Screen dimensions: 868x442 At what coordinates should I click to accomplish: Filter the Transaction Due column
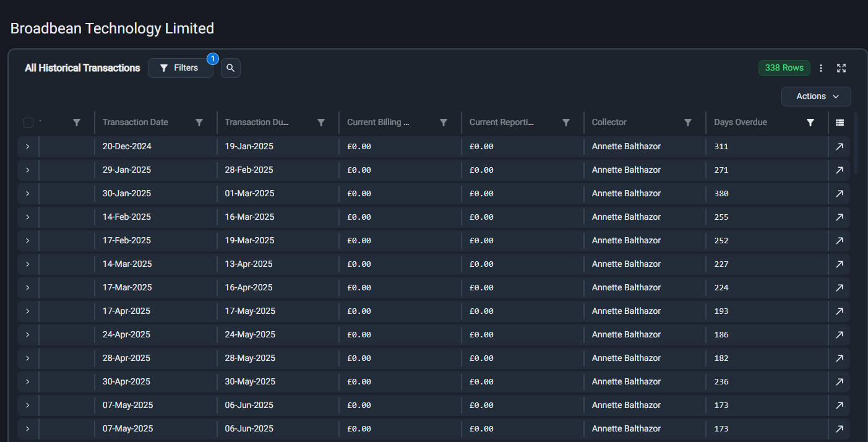[321, 123]
